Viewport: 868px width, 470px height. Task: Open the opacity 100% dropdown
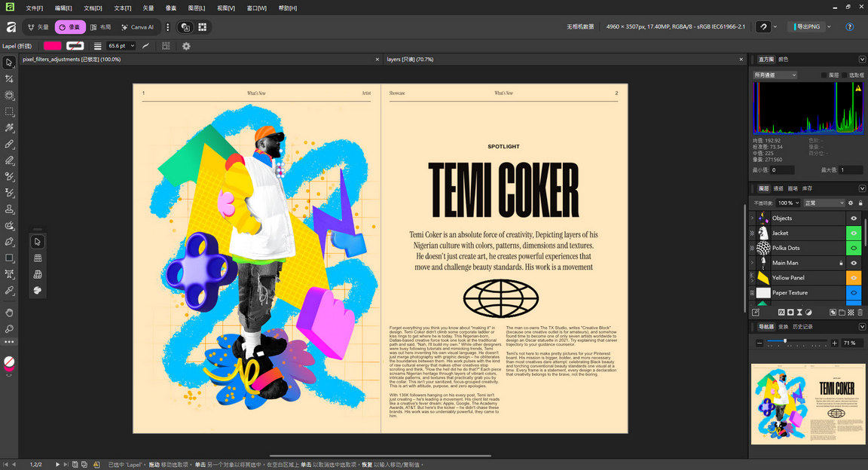click(x=788, y=202)
